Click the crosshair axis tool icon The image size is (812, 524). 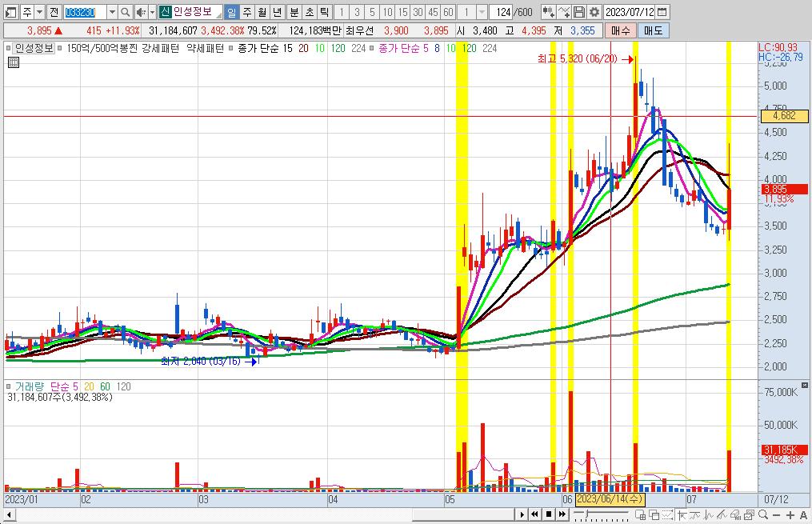[x=682, y=514]
